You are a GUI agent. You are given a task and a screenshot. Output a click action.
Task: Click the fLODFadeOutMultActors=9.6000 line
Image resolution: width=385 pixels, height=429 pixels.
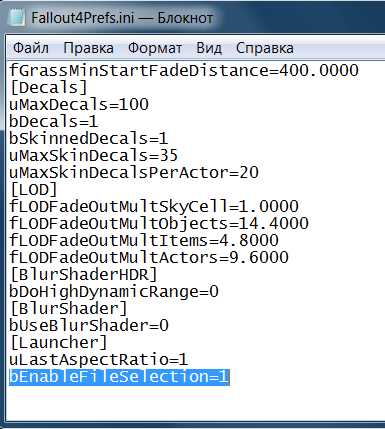pyautogui.click(x=149, y=258)
